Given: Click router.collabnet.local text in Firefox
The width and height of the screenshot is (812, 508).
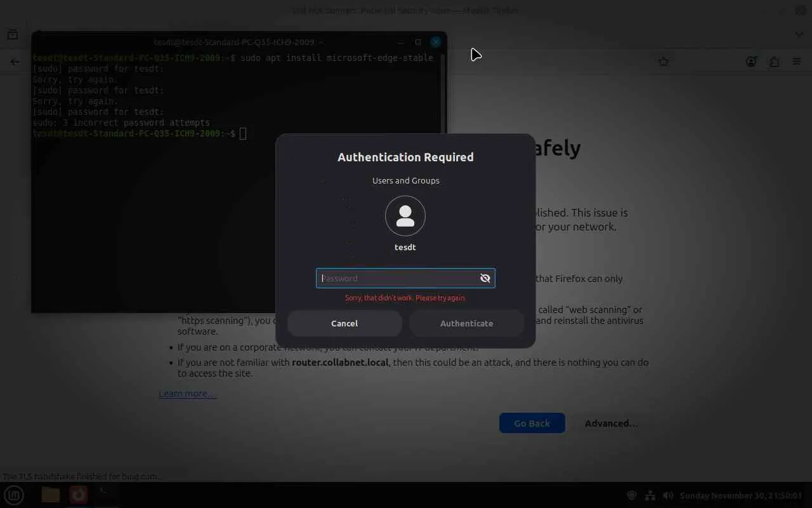Looking at the screenshot, I should 341,363.
